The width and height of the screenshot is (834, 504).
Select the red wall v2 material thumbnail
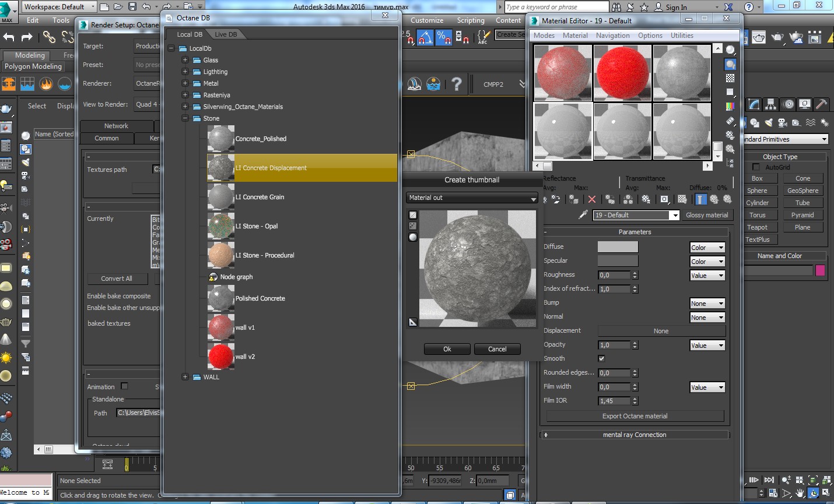221,357
